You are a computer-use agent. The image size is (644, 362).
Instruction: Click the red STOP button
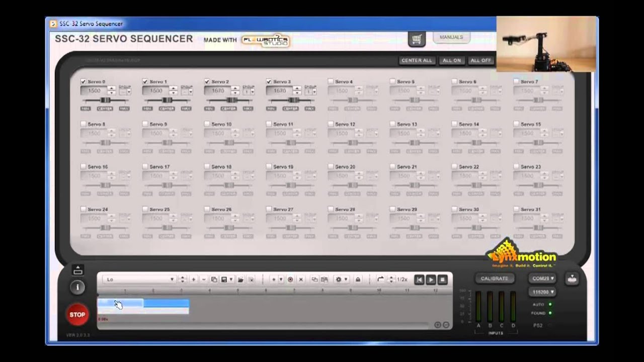pos(77,315)
